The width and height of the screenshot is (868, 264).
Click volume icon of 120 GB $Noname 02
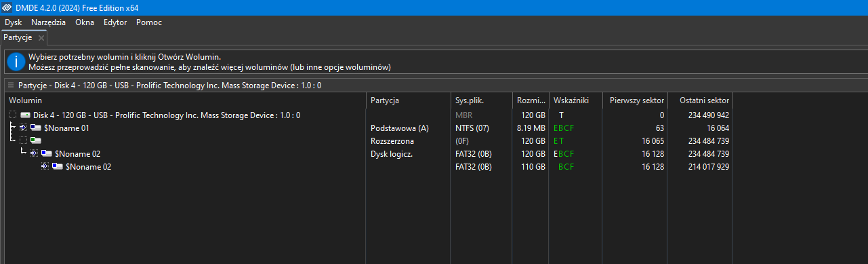[47, 153]
